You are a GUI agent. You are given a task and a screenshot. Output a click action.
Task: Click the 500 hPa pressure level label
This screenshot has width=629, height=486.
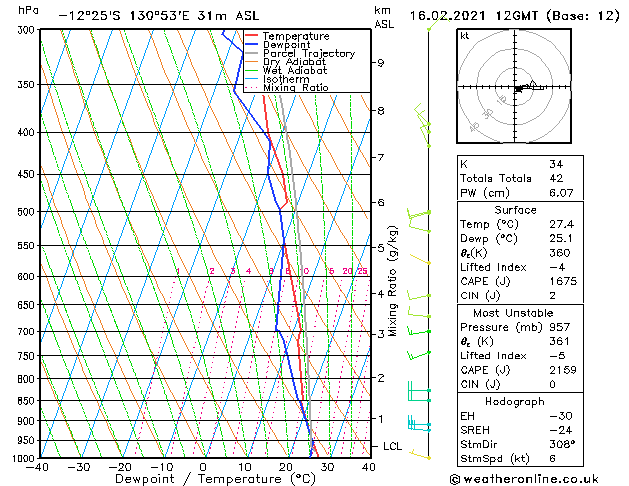click(27, 212)
